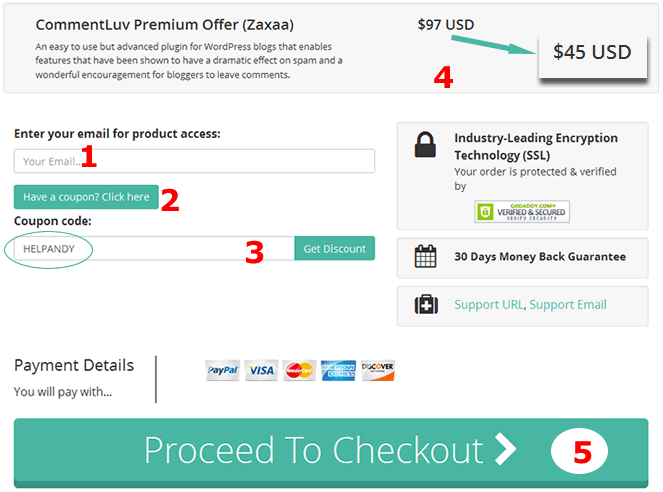
Task: Open the Support Email link
Action: point(568,304)
